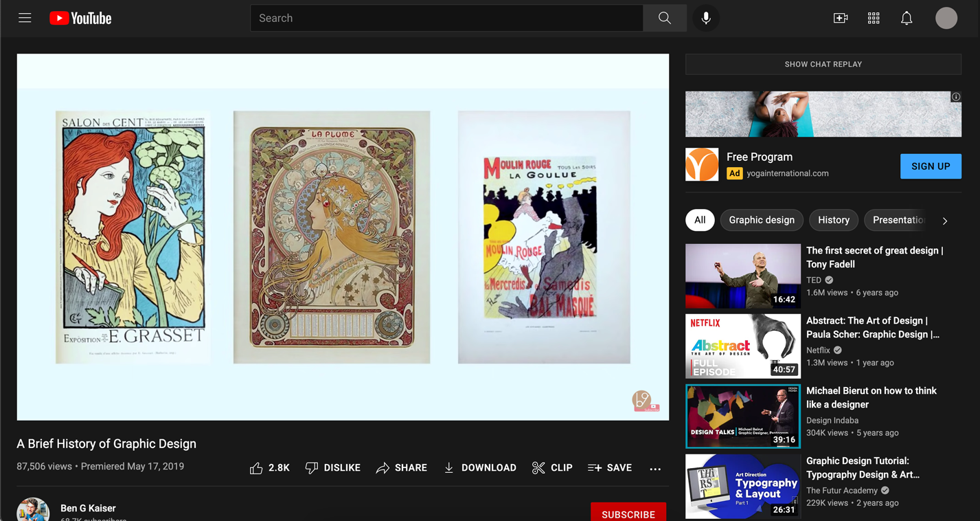This screenshot has height=521, width=980.
Task: Open 'Graphic Design Tutorial: Typography' title
Action: pyautogui.click(x=863, y=467)
